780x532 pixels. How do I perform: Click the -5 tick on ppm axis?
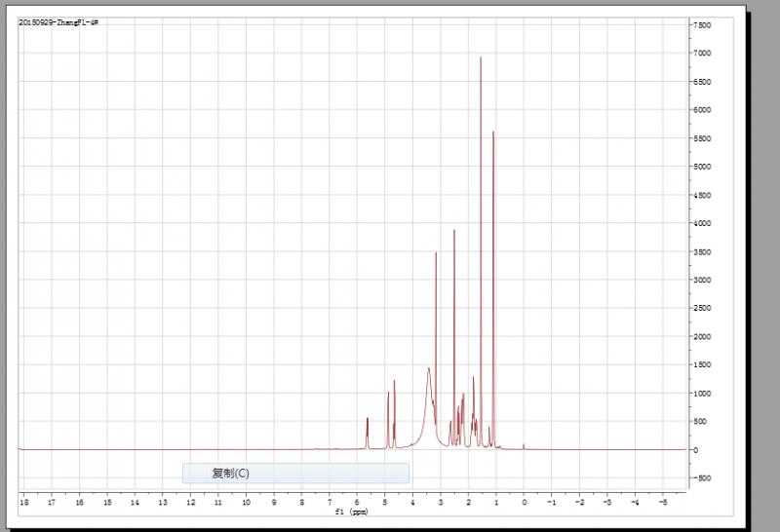coord(663,502)
